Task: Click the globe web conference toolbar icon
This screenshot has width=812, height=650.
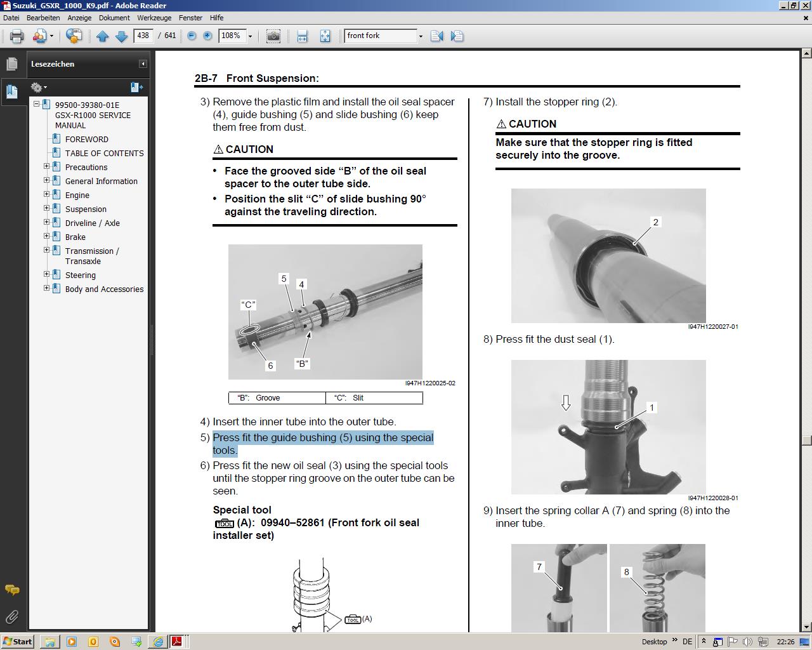Action: (74, 36)
